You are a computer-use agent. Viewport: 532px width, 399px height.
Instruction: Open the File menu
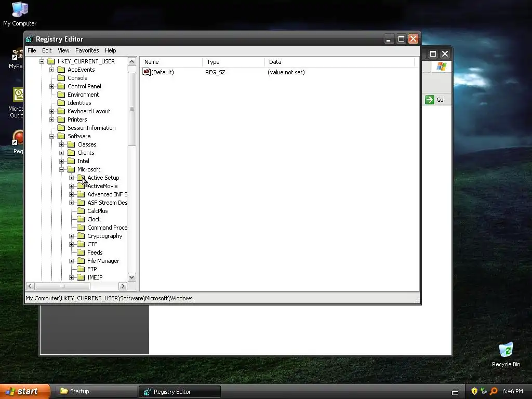click(32, 50)
